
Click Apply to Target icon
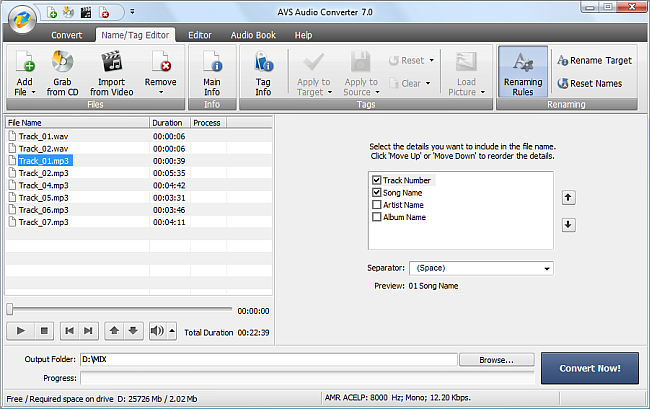pyautogui.click(x=314, y=62)
